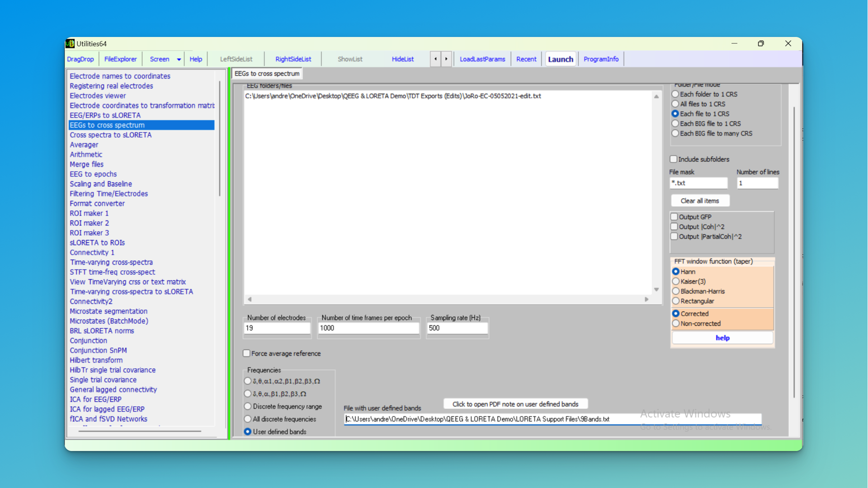Choose All discrete frequencies option
The width and height of the screenshot is (868, 488).
point(248,419)
